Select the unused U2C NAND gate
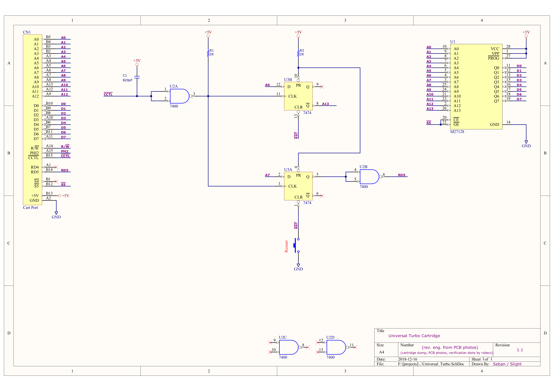The height and width of the screenshot is (392, 555). [x=288, y=347]
